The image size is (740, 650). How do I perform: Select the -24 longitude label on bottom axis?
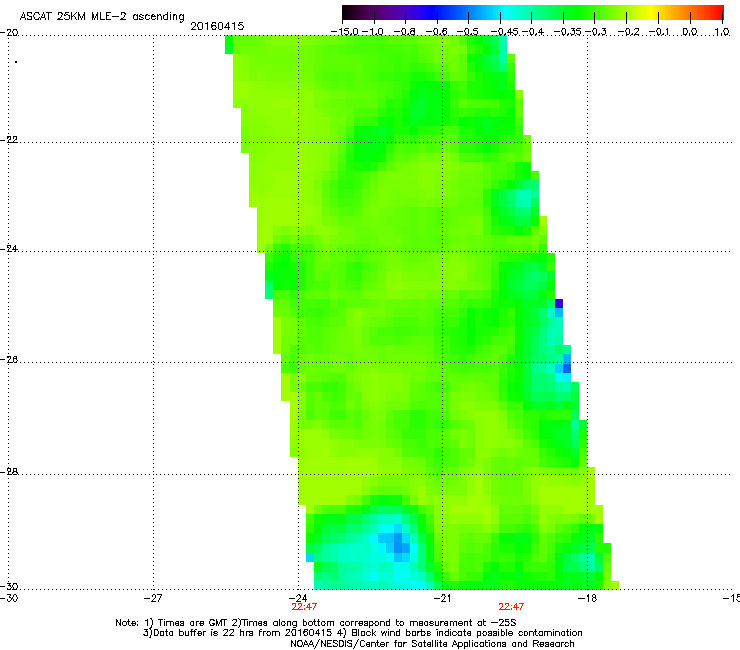coord(298,598)
